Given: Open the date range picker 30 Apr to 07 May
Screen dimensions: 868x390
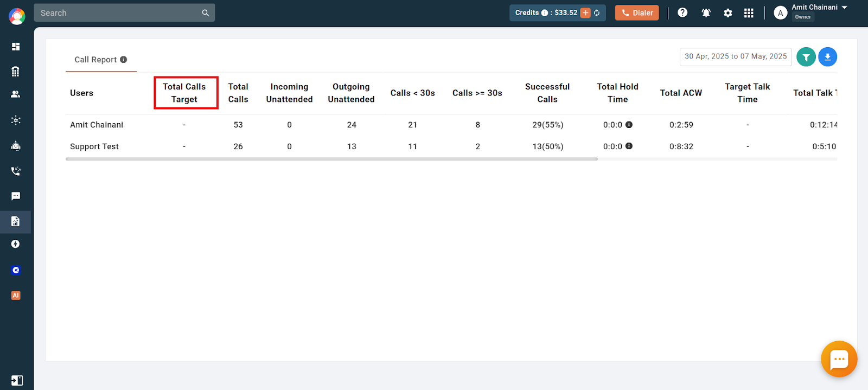Looking at the screenshot, I should tap(736, 56).
